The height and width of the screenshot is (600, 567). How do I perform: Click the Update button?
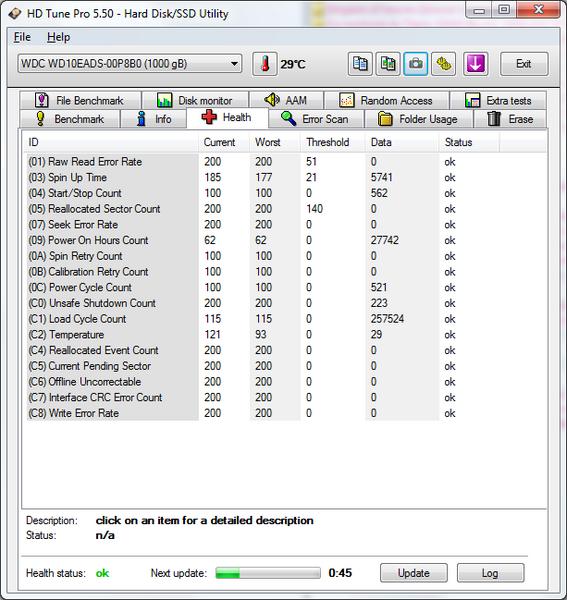tap(414, 573)
